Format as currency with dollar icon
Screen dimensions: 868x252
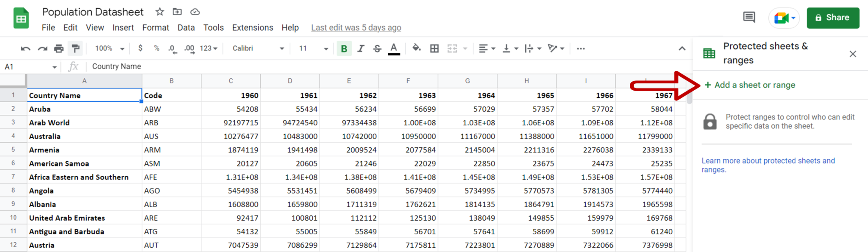pos(140,48)
